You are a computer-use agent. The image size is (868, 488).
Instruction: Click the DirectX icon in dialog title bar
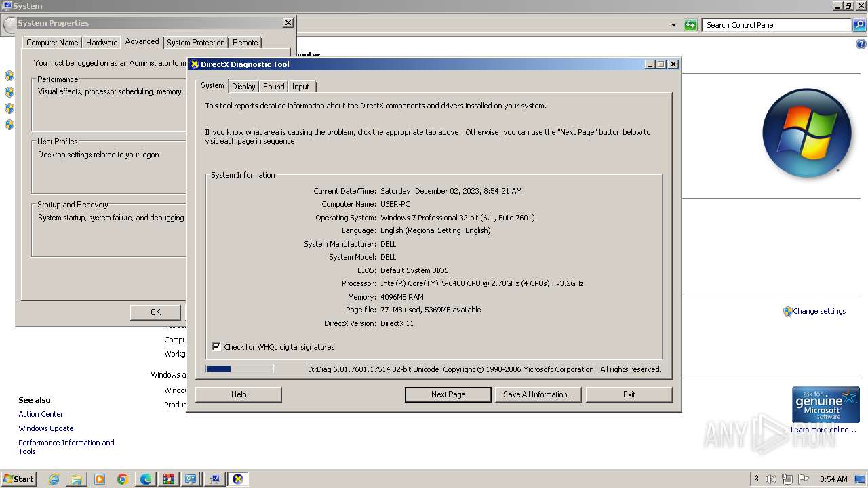[195, 64]
